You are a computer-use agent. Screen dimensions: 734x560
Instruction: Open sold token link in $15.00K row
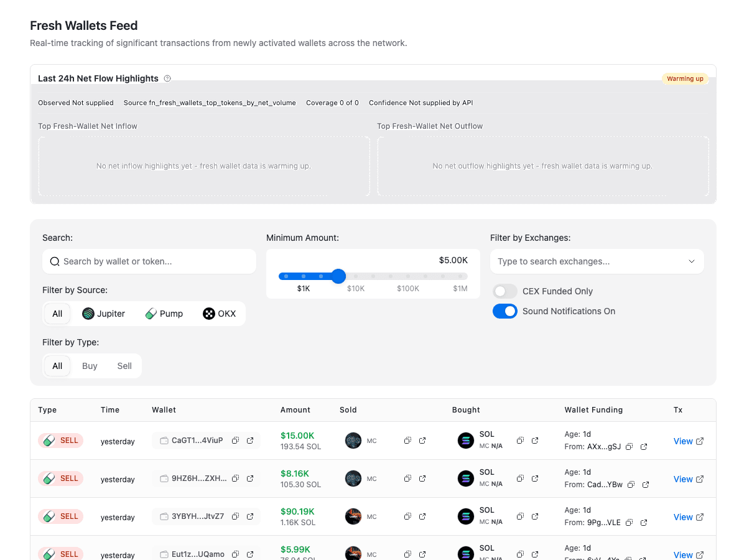pyautogui.click(x=422, y=441)
